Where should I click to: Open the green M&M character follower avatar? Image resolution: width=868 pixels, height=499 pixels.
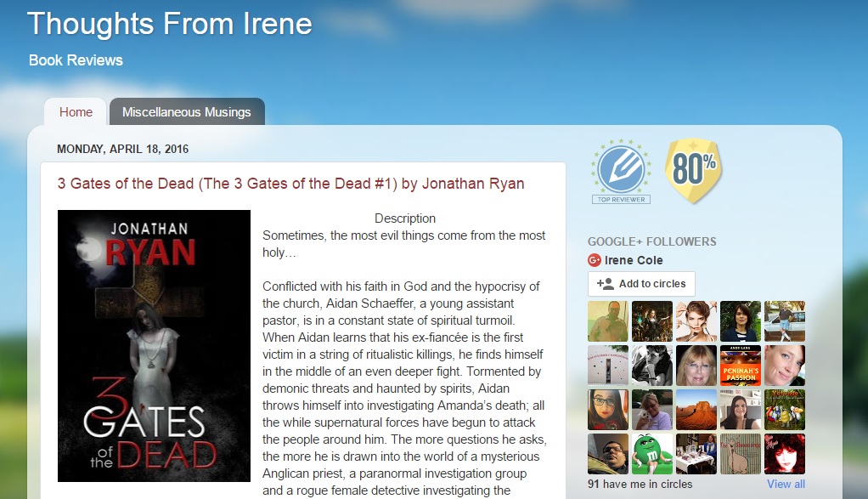652,454
